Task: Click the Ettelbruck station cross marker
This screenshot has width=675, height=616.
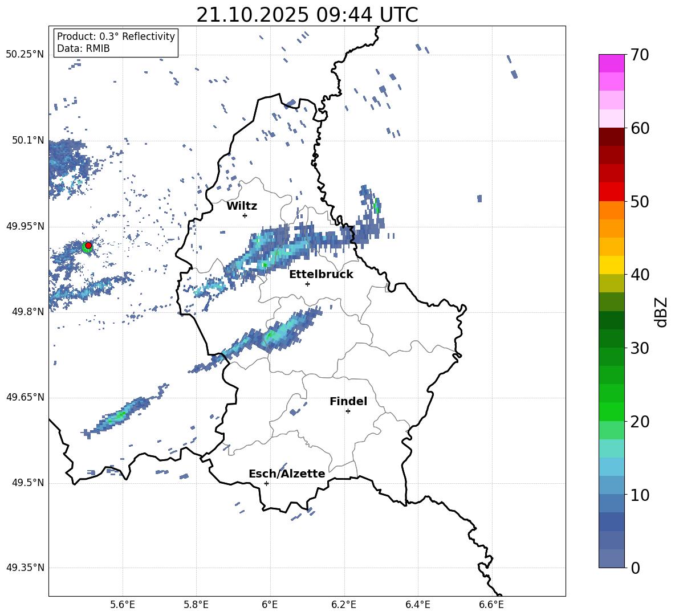Action: (307, 284)
